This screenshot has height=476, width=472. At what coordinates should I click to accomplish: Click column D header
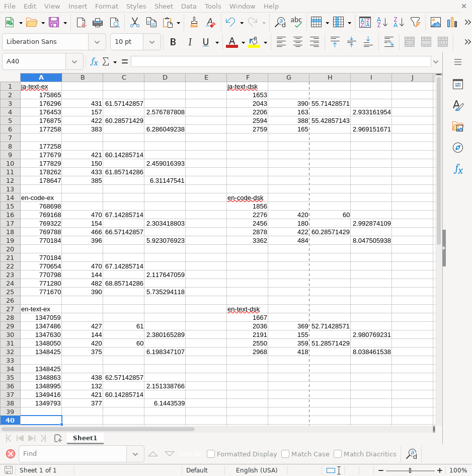pyautogui.click(x=165, y=78)
